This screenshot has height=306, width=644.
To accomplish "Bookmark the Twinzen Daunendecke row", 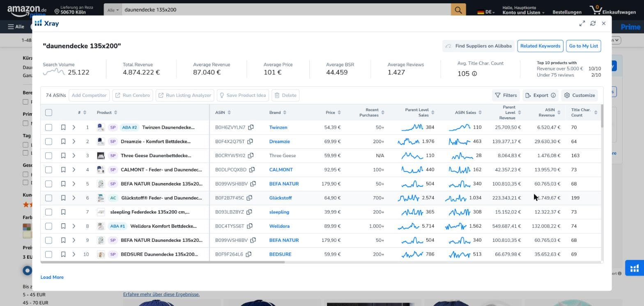I will (x=63, y=128).
